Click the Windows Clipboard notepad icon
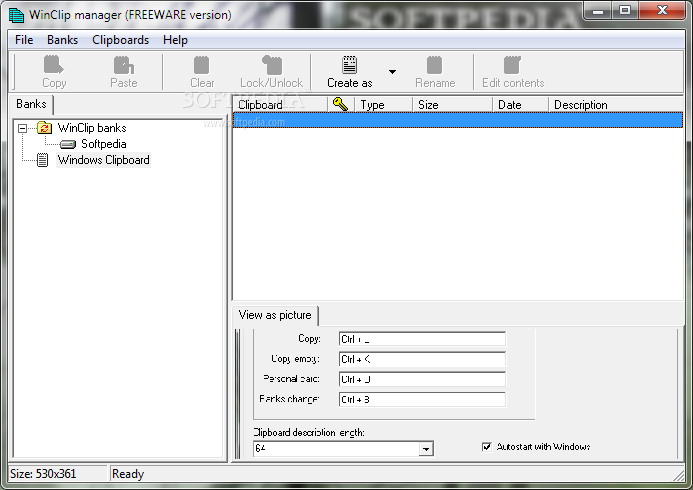The width and height of the screenshot is (693, 490). [x=42, y=160]
